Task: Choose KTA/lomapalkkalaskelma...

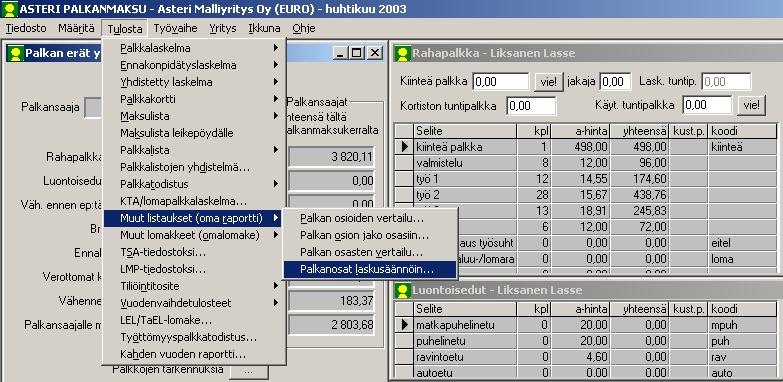Action: (193, 201)
